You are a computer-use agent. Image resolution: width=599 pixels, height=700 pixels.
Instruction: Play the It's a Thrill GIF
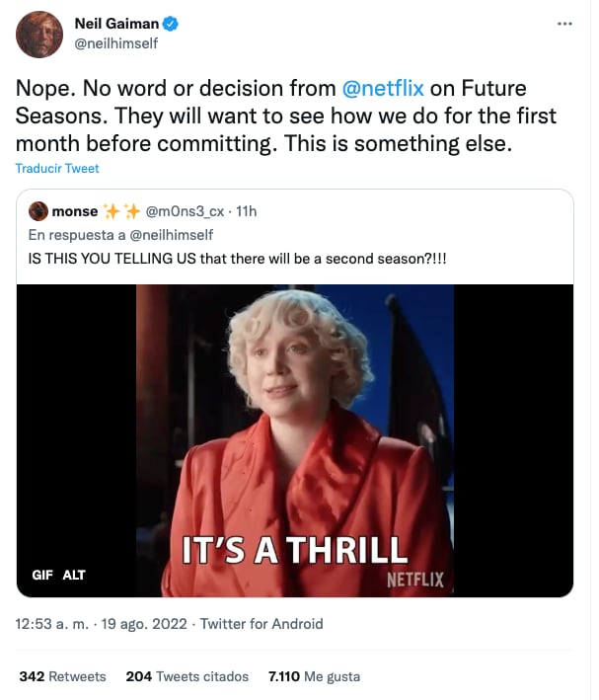click(x=294, y=440)
